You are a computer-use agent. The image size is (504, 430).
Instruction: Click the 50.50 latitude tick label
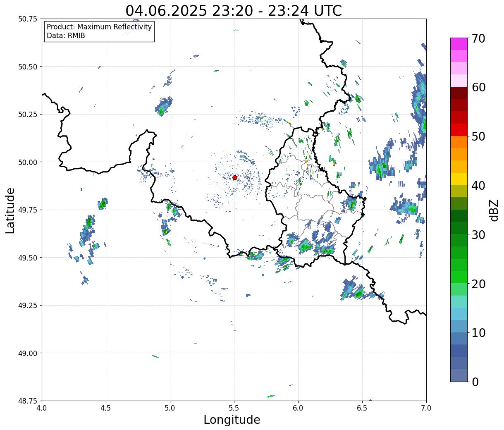pyautogui.click(x=28, y=67)
